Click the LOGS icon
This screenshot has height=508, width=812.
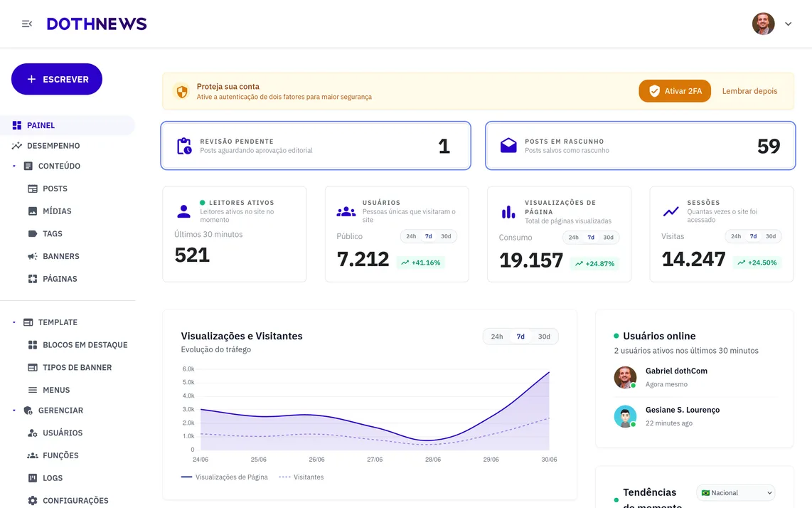point(33,478)
